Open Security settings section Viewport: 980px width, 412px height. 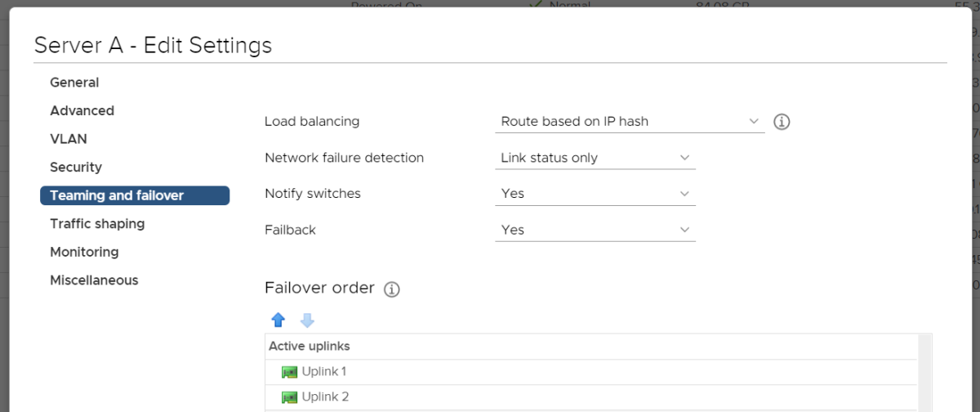point(76,167)
